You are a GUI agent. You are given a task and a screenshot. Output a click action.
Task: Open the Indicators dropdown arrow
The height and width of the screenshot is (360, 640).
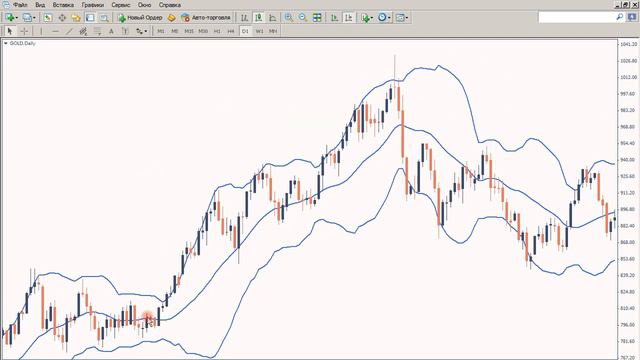pos(371,18)
